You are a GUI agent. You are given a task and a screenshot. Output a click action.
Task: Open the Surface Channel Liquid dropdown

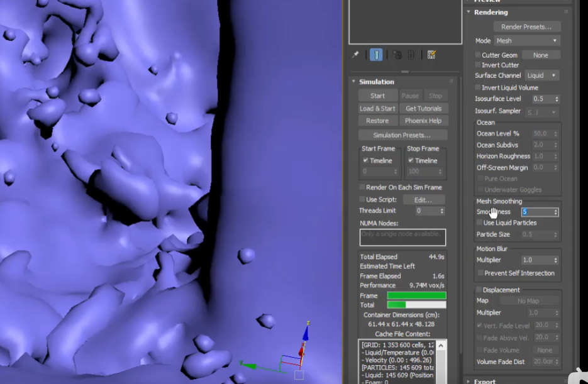(541, 75)
